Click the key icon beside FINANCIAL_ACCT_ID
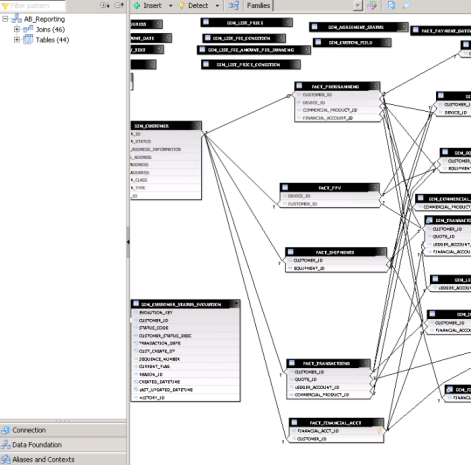Screen dimensions: 471x465 pos(379,431)
